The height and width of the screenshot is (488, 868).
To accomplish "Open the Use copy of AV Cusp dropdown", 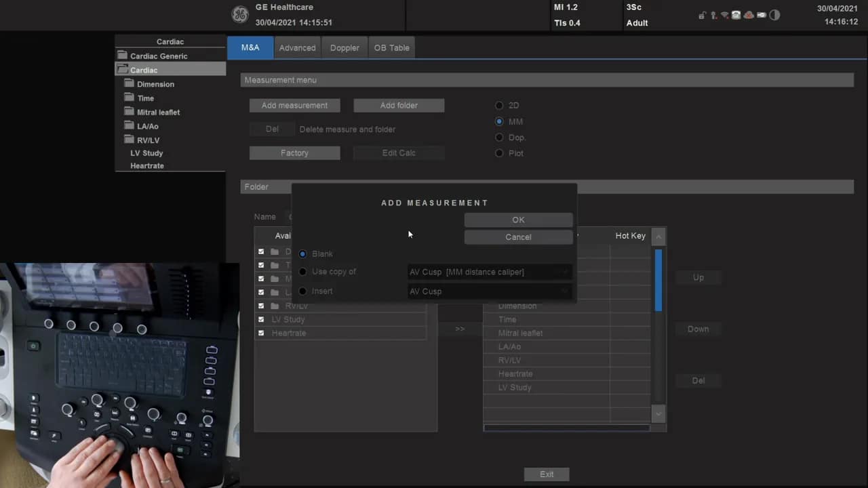I will point(564,272).
